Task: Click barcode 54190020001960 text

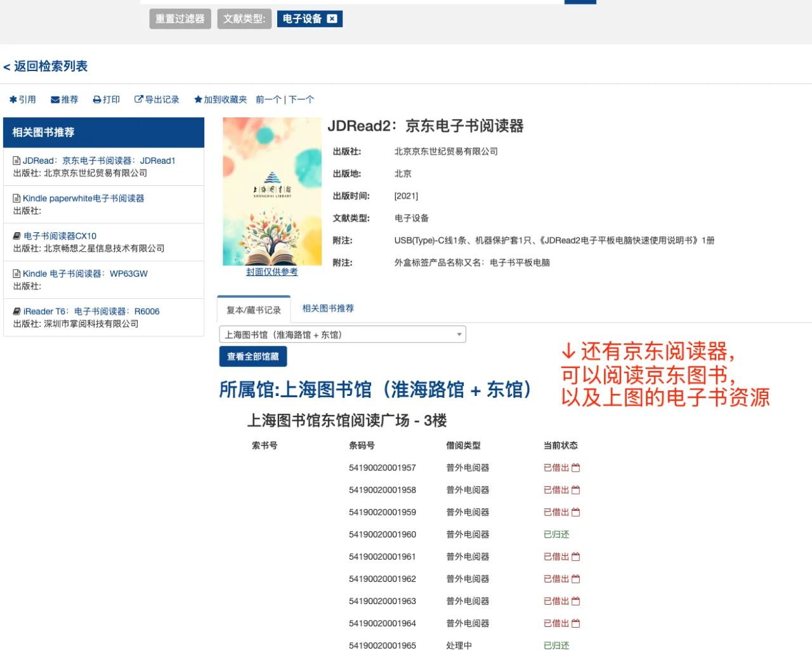Action: pyautogui.click(x=383, y=534)
